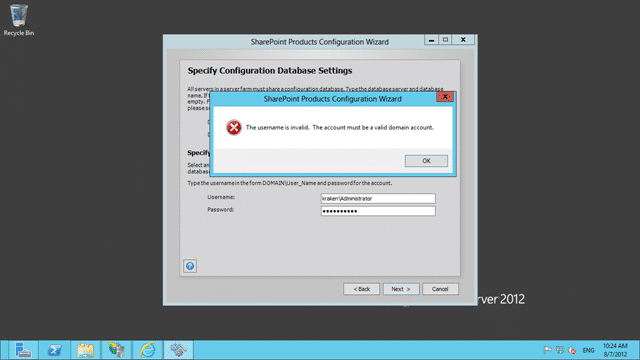Click Next in the configuration wizard

tap(401, 289)
